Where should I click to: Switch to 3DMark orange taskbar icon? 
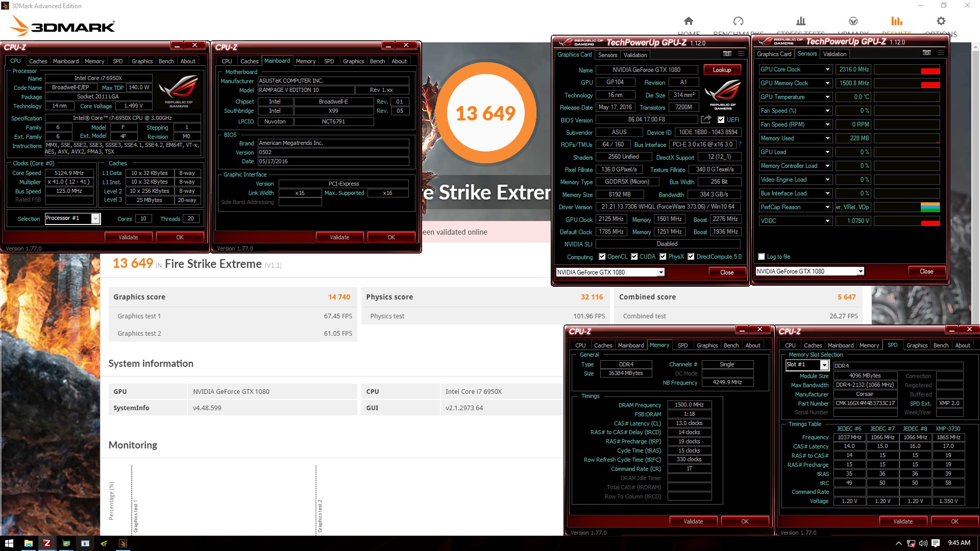pos(122,543)
